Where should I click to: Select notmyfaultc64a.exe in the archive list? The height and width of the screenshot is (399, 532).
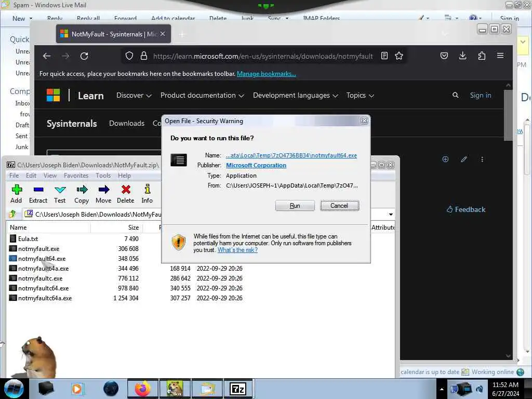pos(45,298)
